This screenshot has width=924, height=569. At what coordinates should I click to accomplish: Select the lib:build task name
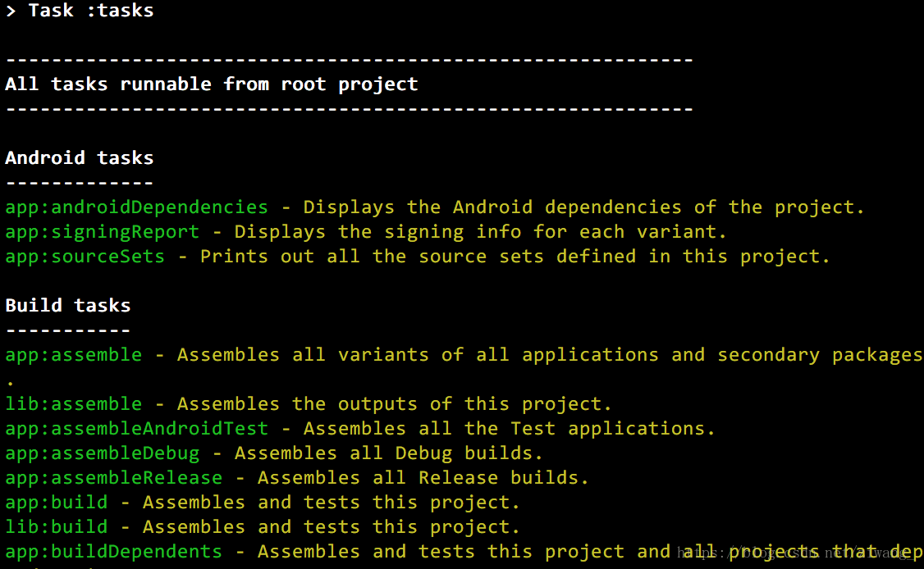pos(57,527)
